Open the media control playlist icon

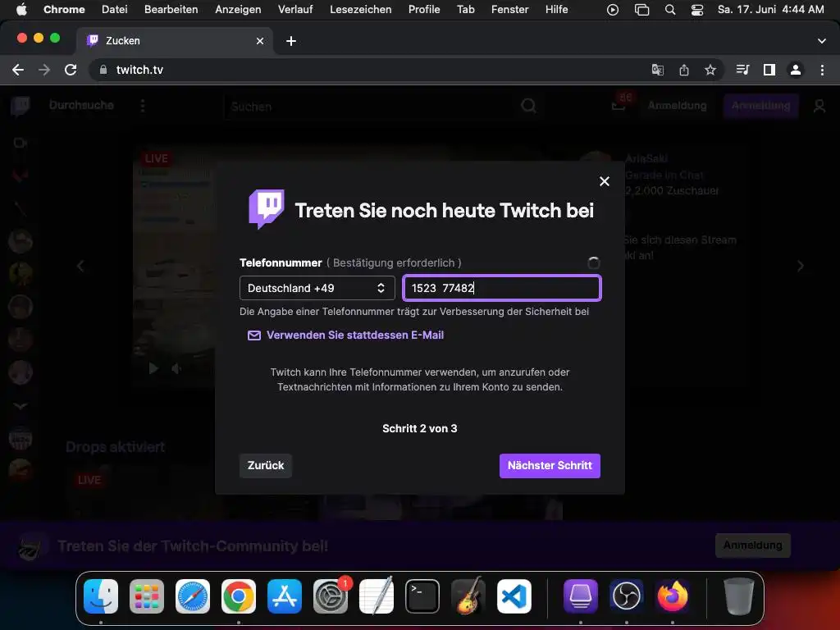(742, 70)
